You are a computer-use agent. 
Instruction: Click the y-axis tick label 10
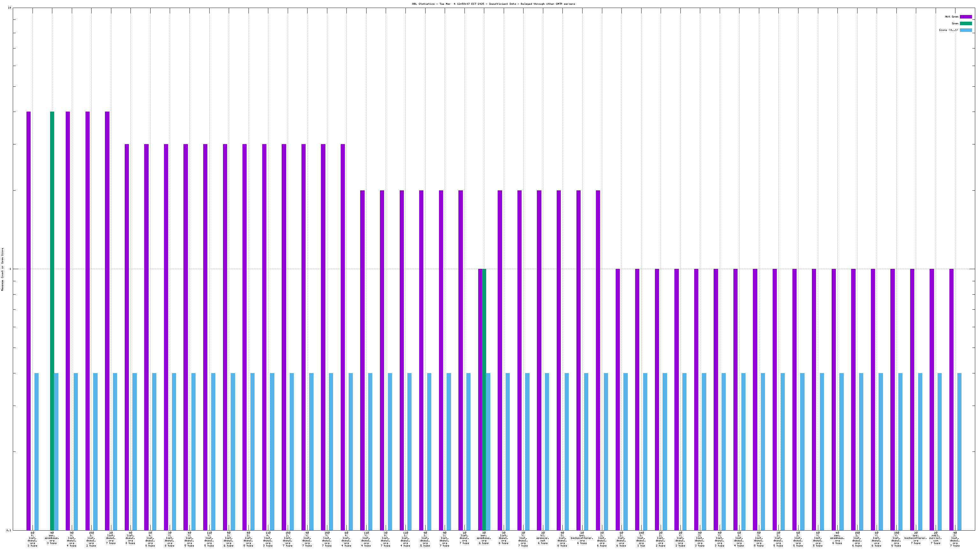pyautogui.click(x=9, y=8)
